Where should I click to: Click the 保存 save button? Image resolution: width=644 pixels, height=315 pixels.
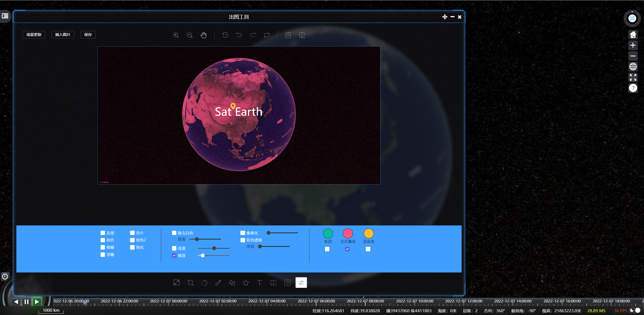coord(88,35)
